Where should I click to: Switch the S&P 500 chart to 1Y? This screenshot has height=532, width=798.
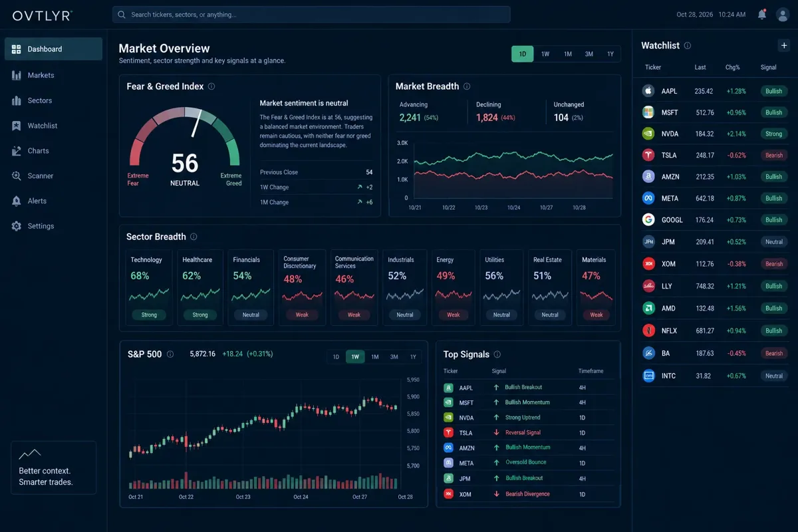click(x=413, y=357)
